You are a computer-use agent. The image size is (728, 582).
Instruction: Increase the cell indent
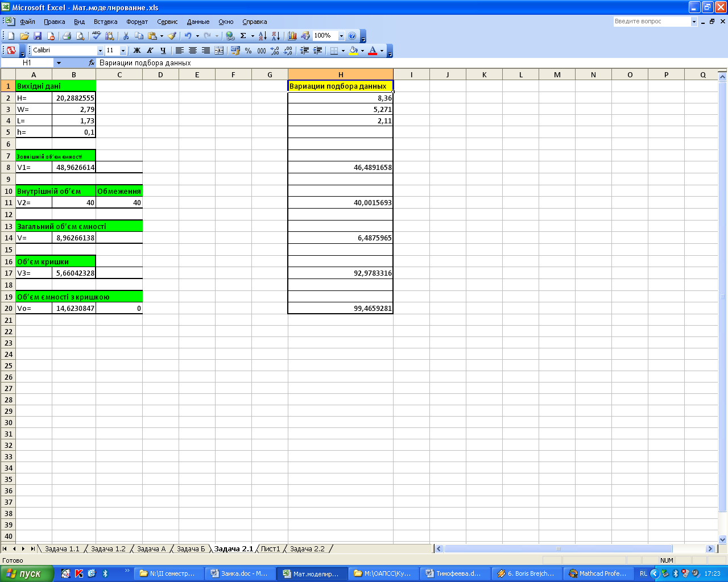click(x=318, y=51)
